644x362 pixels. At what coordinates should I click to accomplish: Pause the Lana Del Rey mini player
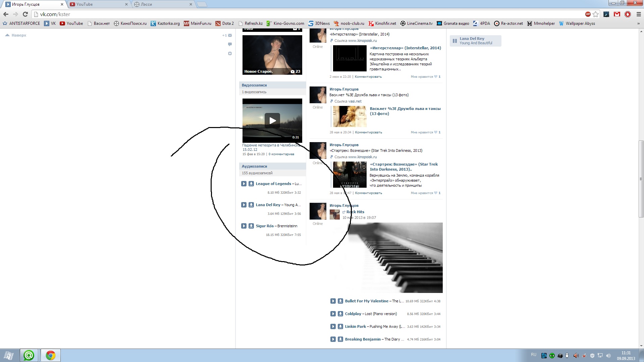pyautogui.click(x=455, y=41)
